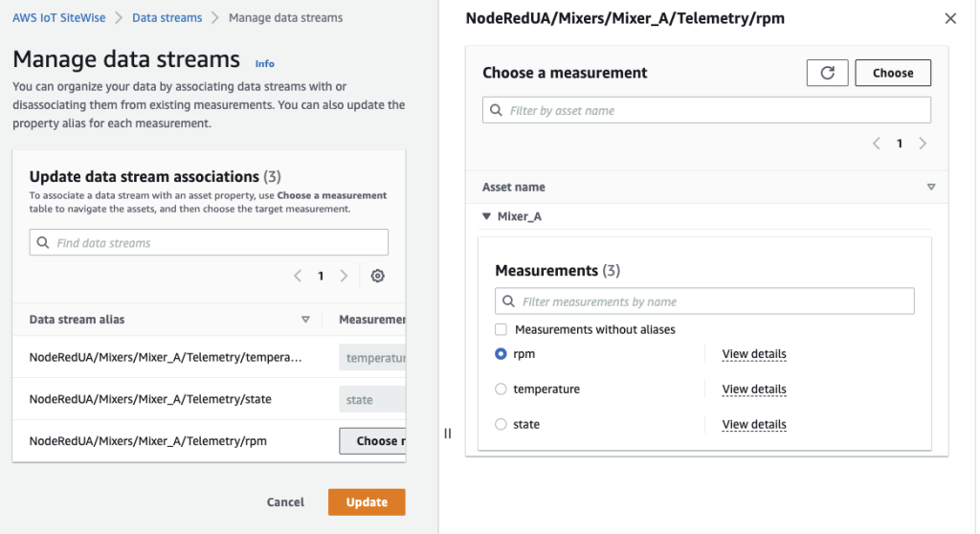Image resolution: width=980 pixels, height=534 pixels.
Task: Collapse the Mixer_A asset row
Action: coord(486,217)
